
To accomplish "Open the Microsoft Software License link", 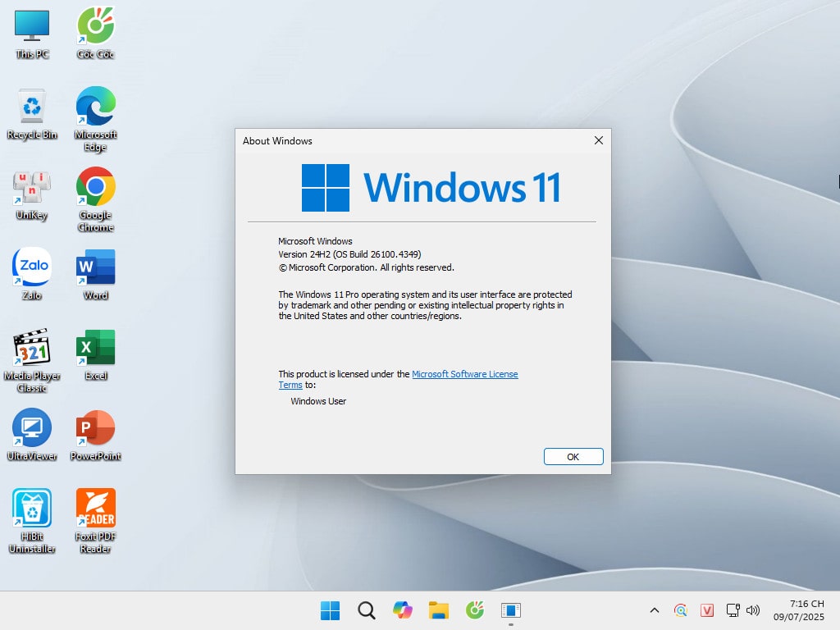I will coord(464,374).
